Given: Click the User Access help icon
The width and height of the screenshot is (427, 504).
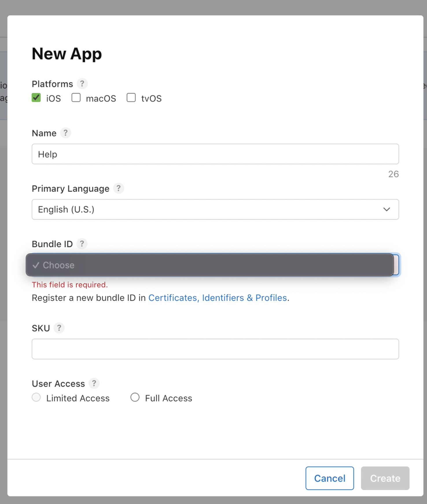Looking at the screenshot, I should pos(94,383).
